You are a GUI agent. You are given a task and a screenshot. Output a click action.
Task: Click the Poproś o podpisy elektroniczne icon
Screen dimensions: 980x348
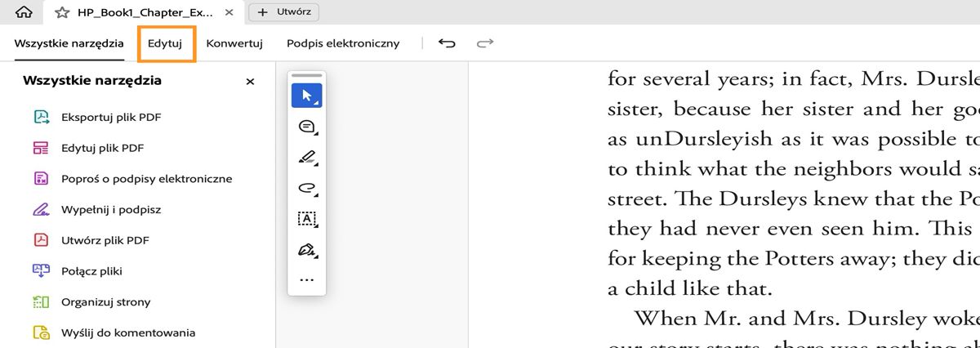pos(41,178)
